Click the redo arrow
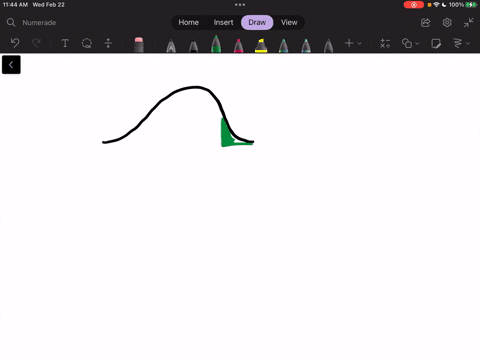 pos(36,43)
